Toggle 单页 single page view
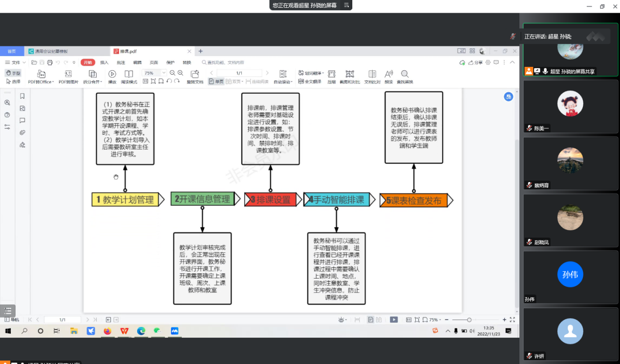This screenshot has width=620, height=364. tap(216, 81)
